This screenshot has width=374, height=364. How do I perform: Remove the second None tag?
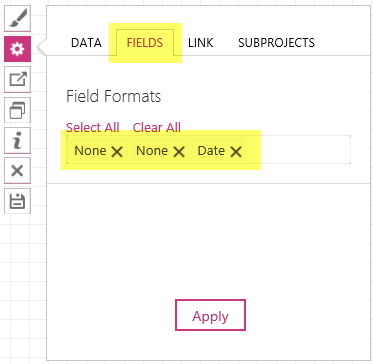point(179,152)
